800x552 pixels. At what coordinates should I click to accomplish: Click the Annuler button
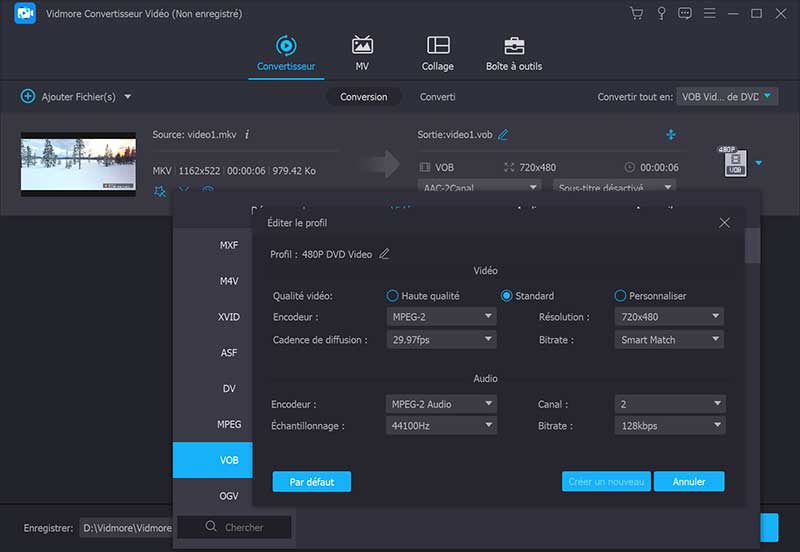pyautogui.click(x=689, y=482)
